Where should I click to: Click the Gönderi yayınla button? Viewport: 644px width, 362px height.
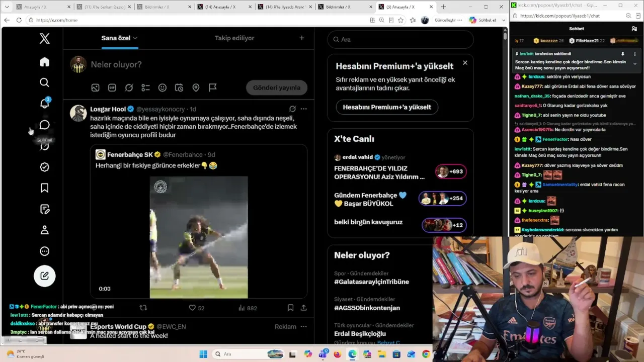click(277, 87)
